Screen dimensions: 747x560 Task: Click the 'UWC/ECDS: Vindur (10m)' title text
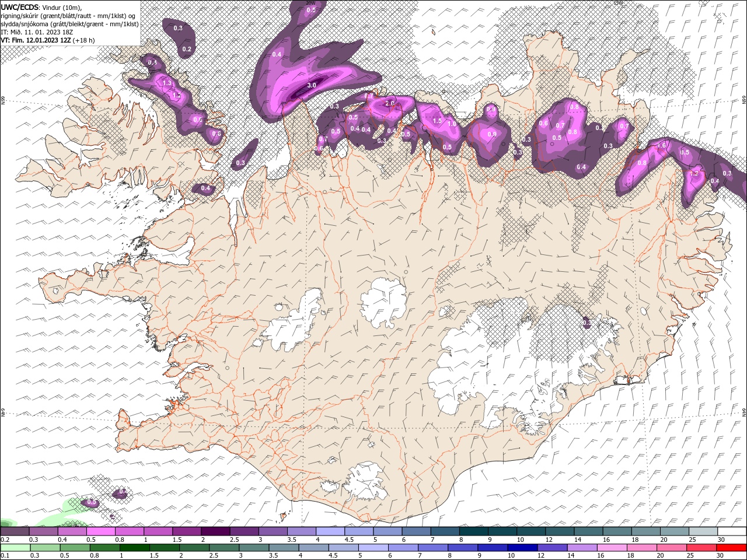click(41, 7)
